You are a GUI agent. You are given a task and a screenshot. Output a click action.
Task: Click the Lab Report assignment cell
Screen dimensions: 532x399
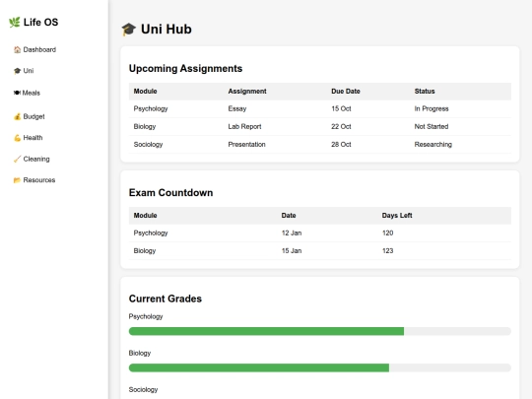coord(244,126)
